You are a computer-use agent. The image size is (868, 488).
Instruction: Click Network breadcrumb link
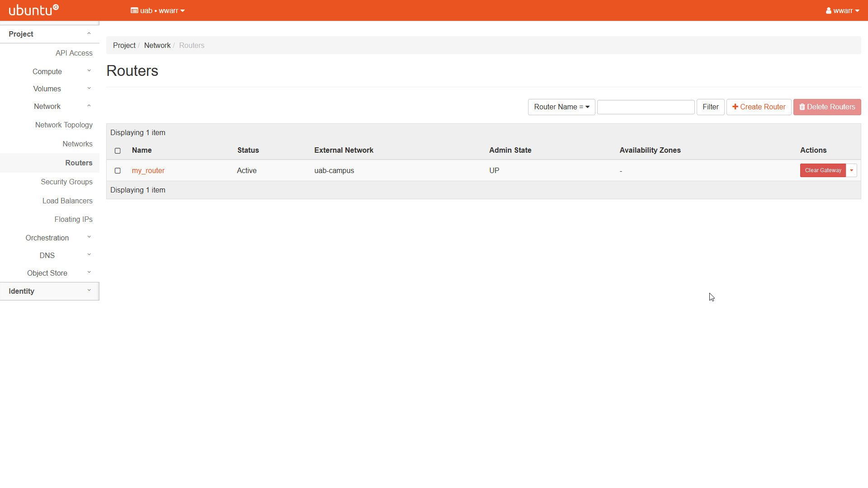pyautogui.click(x=157, y=45)
